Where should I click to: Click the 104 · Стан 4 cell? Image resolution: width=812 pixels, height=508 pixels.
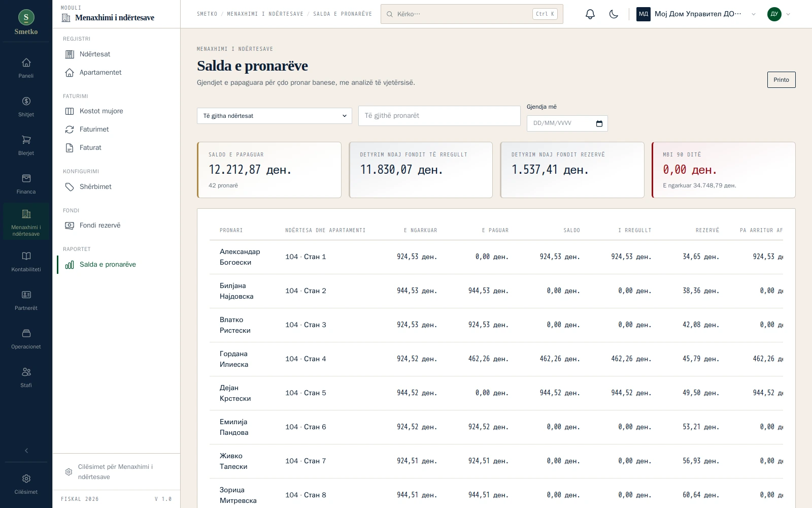click(x=306, y=359)
